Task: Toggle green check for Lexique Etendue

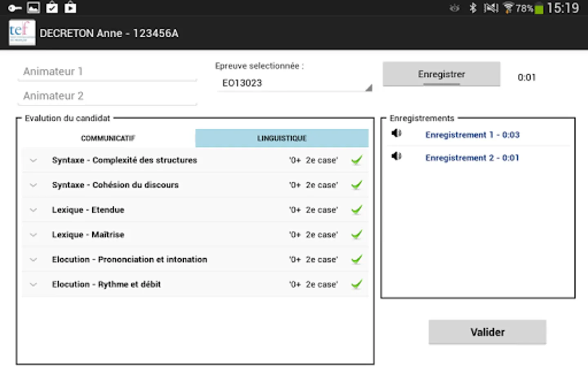Action: [x=356, y=210]
